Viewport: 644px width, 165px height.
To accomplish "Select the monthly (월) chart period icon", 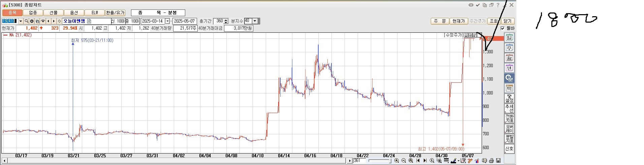I will 509,58.
